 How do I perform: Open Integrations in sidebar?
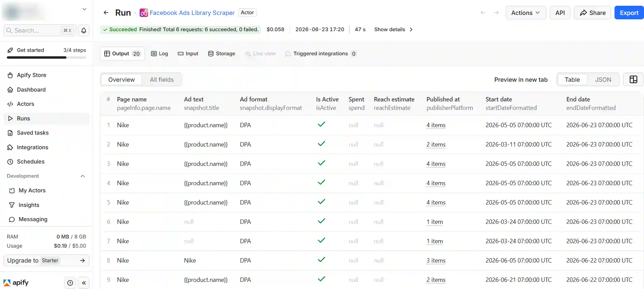[47, 147]
